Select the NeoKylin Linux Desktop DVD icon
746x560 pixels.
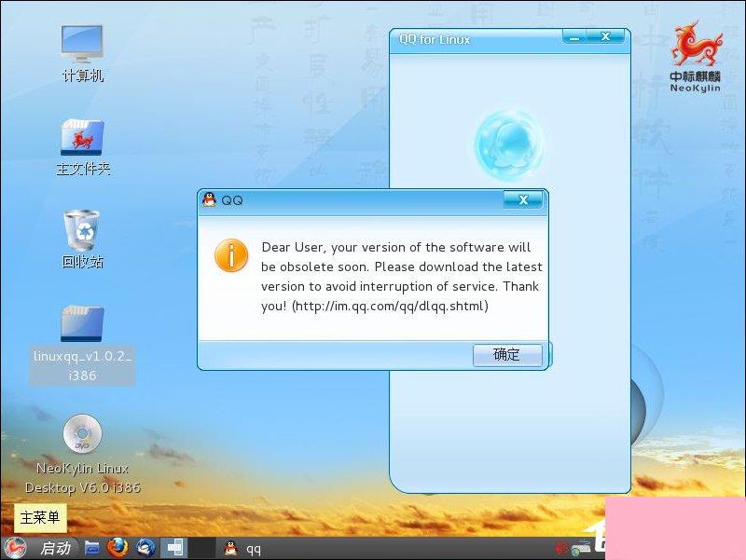[82, 454]
